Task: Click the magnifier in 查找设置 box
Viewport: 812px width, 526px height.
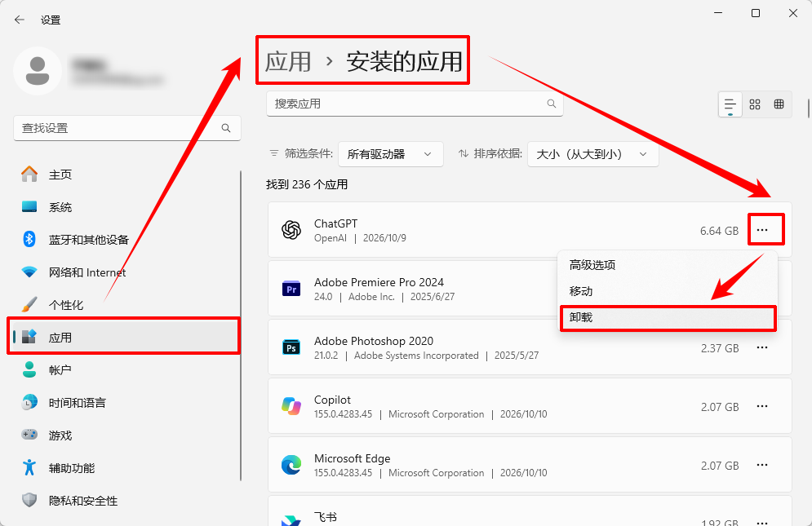Action: click(226, 128)
